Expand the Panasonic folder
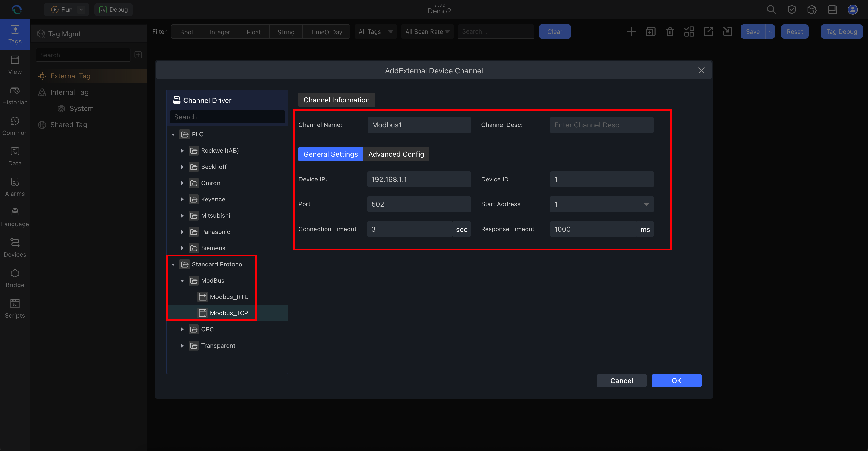Image resolution: width=868 pixels, height=451 pixels. pos(182,232)
